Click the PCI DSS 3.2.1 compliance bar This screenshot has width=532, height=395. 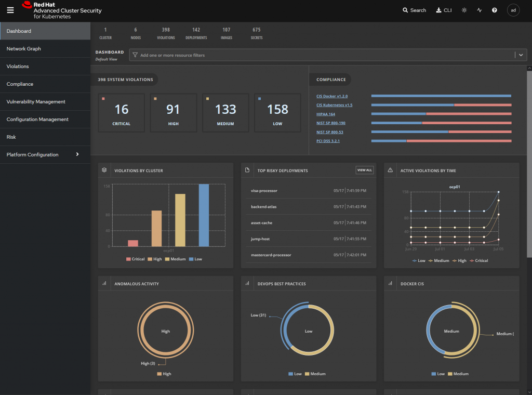click(x=441, y=141)
